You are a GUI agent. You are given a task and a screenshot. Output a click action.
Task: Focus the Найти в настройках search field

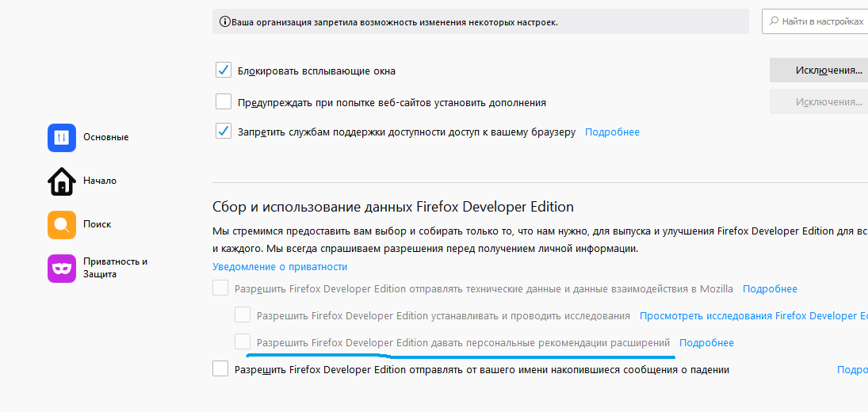(815, 21)
